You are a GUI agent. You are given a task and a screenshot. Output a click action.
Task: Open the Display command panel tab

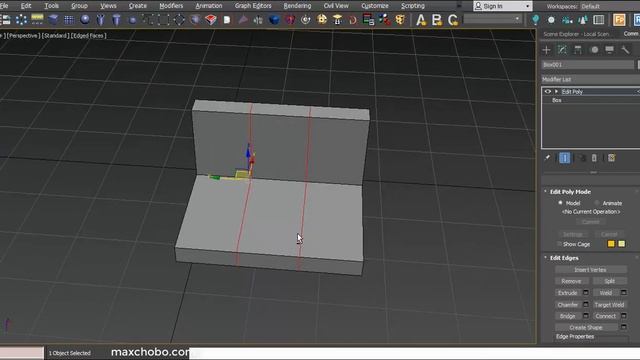609,50
